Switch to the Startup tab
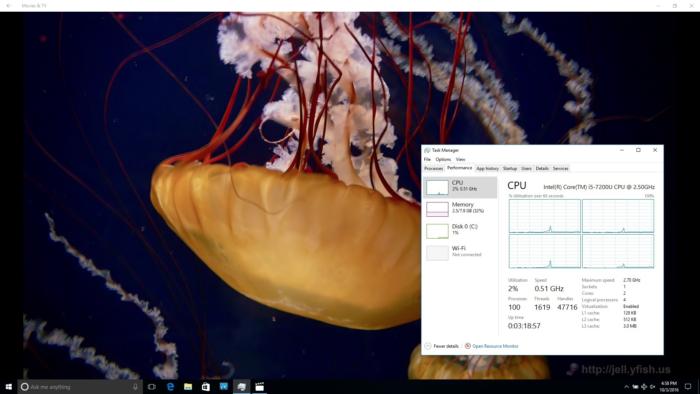 pyautogui.click(x=510, y=169)
